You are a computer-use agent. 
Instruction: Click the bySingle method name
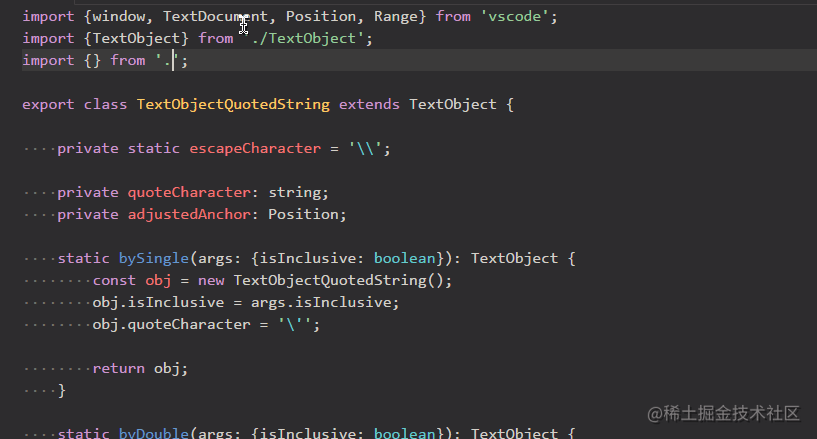point(145,258)
